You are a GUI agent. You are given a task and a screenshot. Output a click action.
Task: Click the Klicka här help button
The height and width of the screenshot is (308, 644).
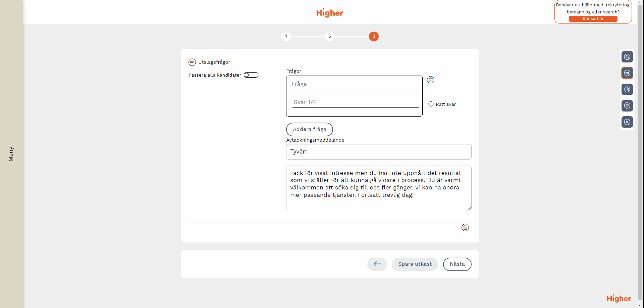pyautogui.click(x=593, y=19)
